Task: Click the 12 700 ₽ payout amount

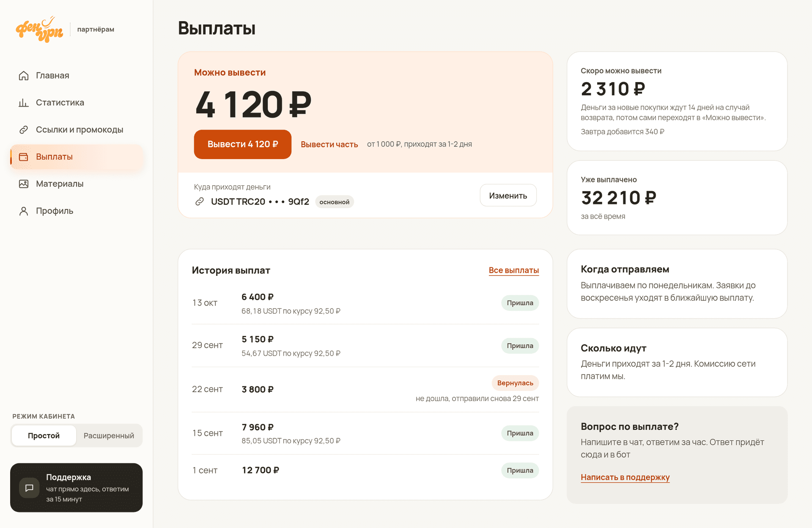Action: click(261, 470)
